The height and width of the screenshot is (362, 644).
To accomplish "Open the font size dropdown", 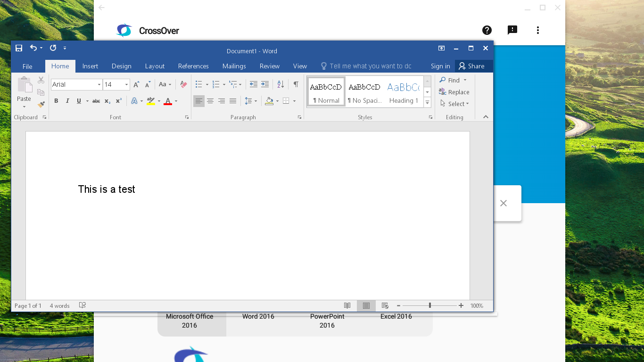I will 126,85.
